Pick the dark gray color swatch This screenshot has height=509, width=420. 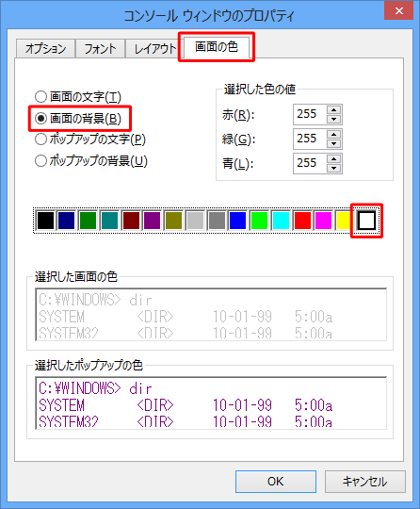[x=217, y=221]
